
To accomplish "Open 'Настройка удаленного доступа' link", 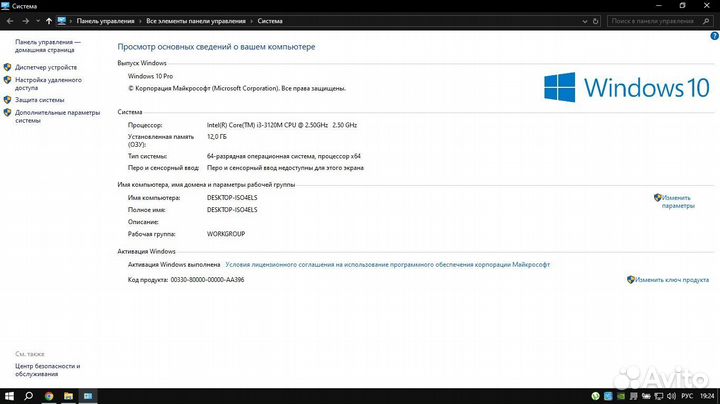I will click(x=48, y=84).
